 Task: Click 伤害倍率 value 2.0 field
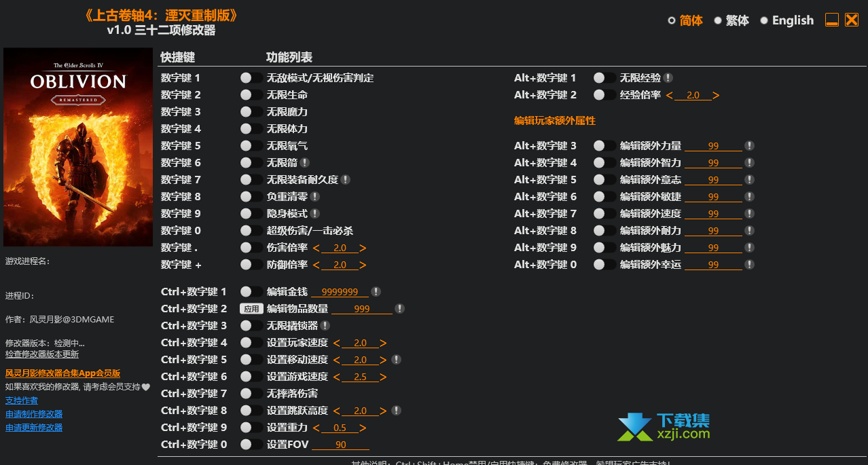(340, 248)
